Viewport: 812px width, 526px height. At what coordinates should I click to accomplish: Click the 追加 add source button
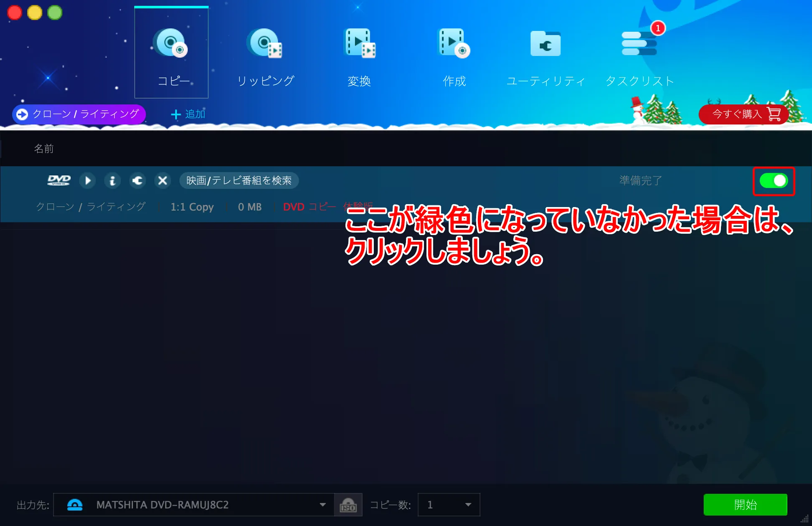click(x=188, y=114)
